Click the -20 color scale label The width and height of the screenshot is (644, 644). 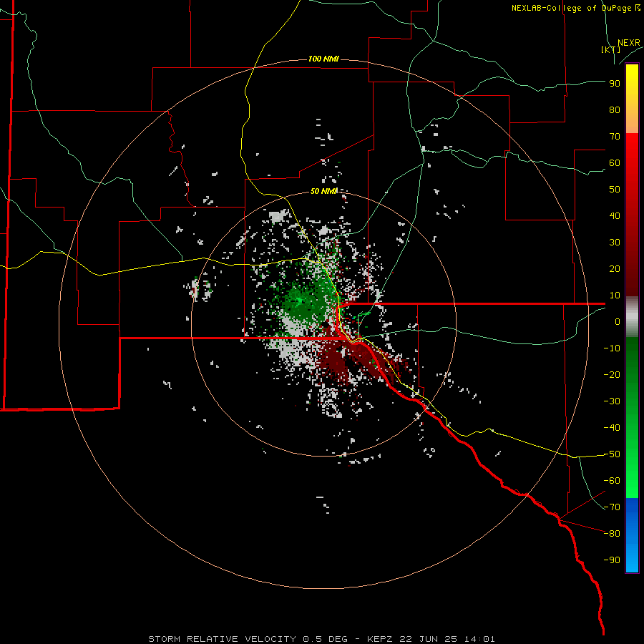tap(612, 375)
